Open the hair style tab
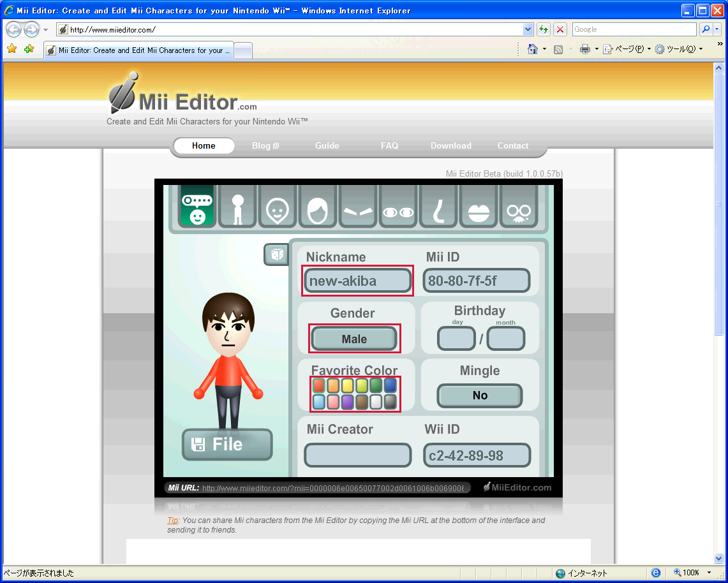Image resolution: width=728 pixels, height=583 pixels. (x=318, y=207)
